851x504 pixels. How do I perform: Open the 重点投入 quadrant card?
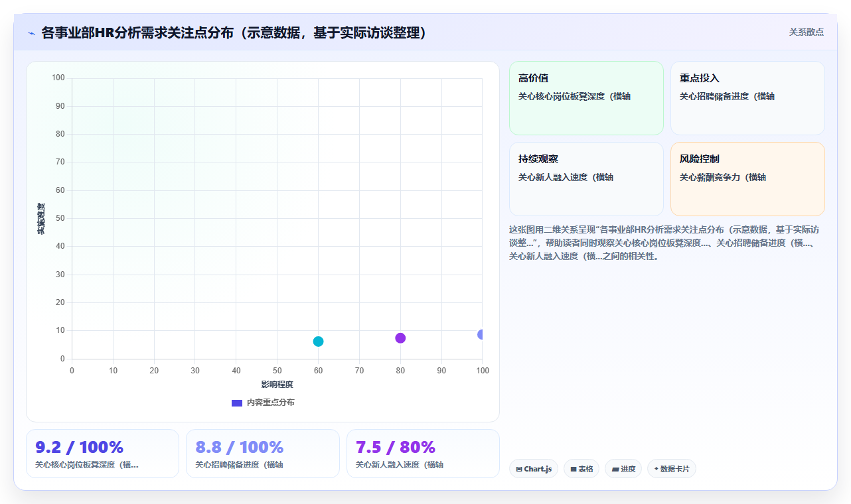[x=747, y=98]
